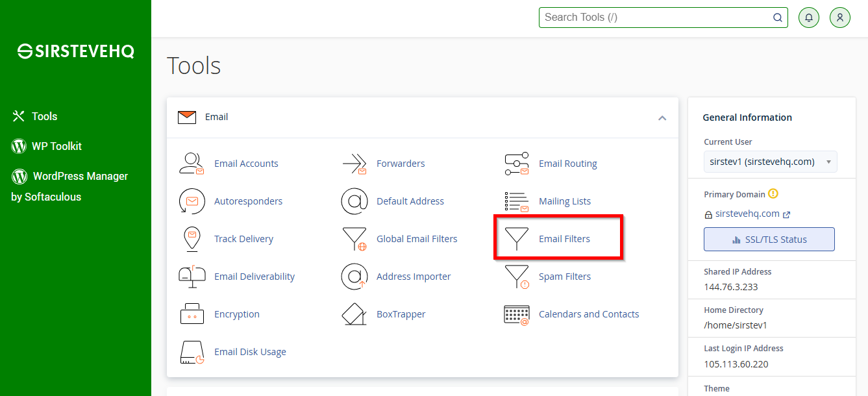Click the Address Importer icon
This screenshot has width=868, height=396.
[354, 277]
